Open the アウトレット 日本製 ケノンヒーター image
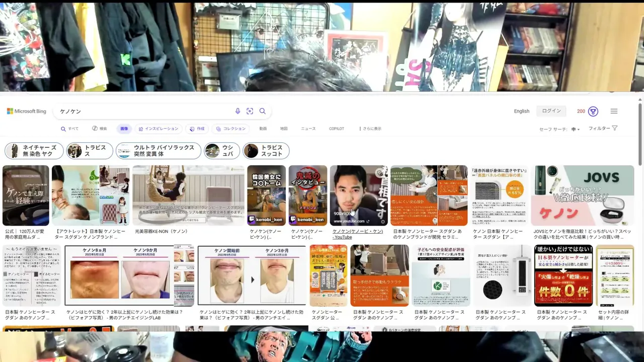Viewport: 644px width, 362px height. [91, 196]
